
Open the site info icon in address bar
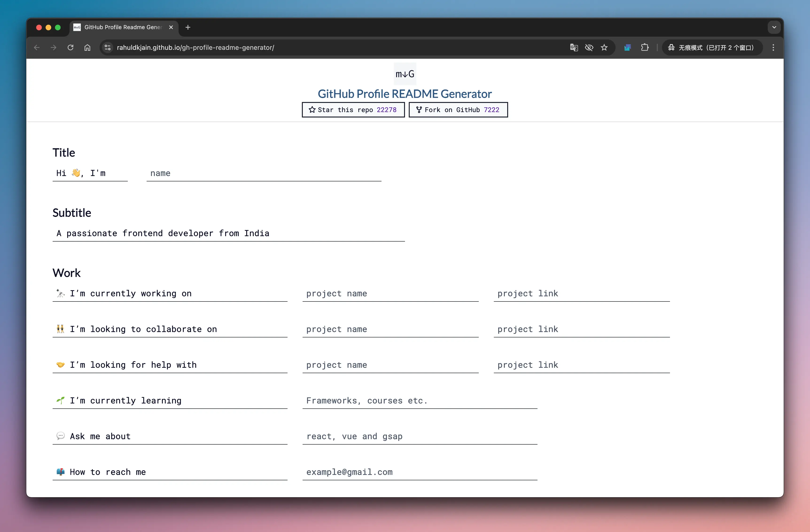click(108, 48)
